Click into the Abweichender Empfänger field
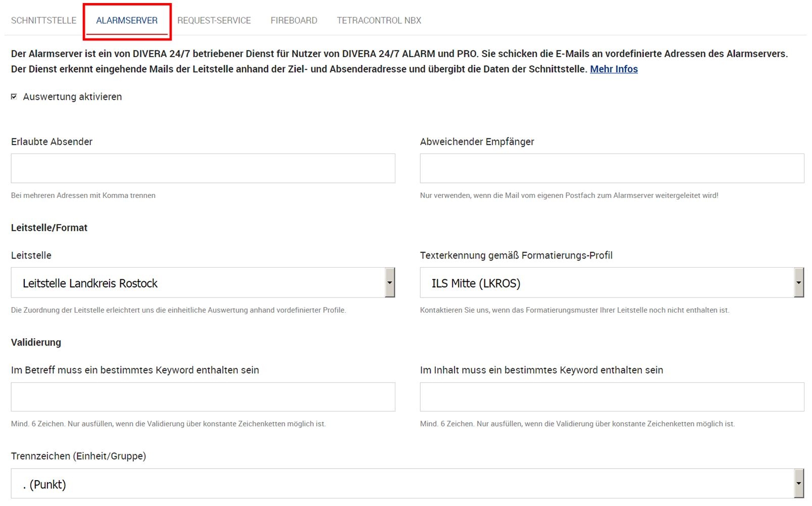 (612, 168)
